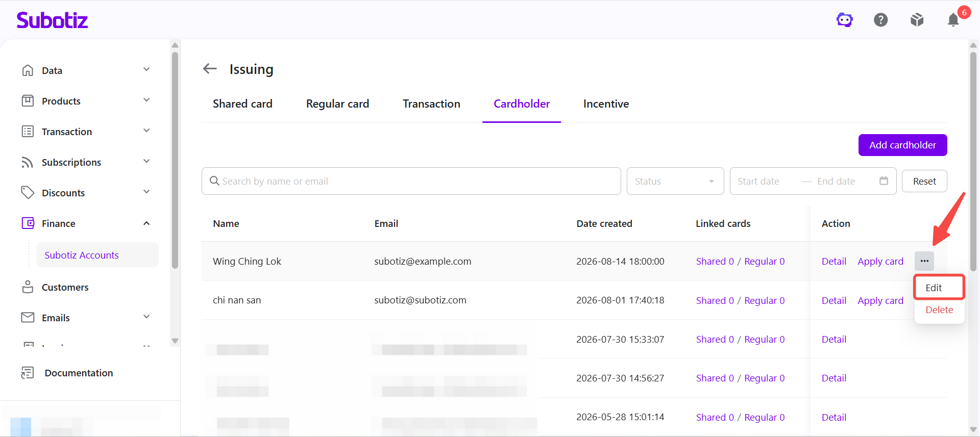
Task: Click the Date created column header
Action: pyautogui.click(x=604, y=223)
